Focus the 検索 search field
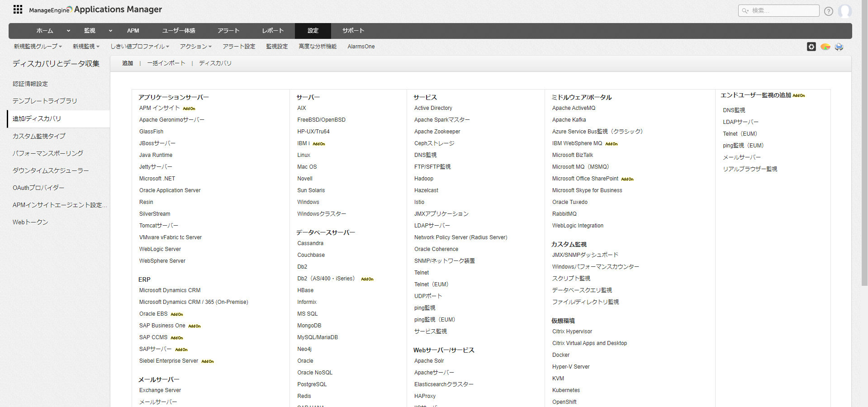 coord(778,11)
